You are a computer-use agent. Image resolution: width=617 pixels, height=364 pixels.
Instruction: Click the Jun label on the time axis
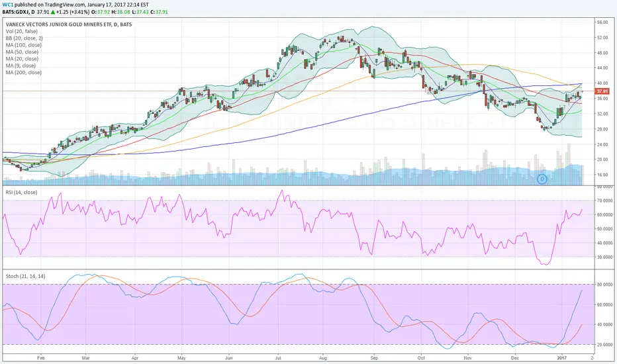[228, 359]
